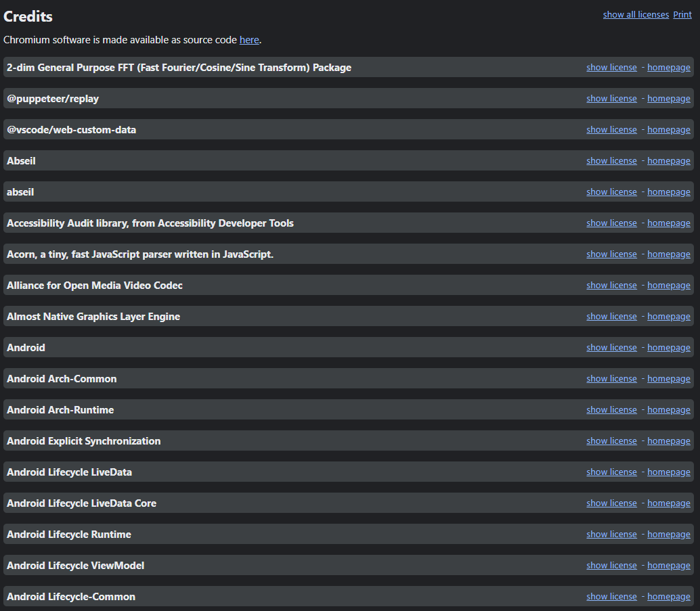Screen dimensions: 700x611
Task: Click the 'Android Explicit Synchronization' entry title
Action: coord(83,441)
